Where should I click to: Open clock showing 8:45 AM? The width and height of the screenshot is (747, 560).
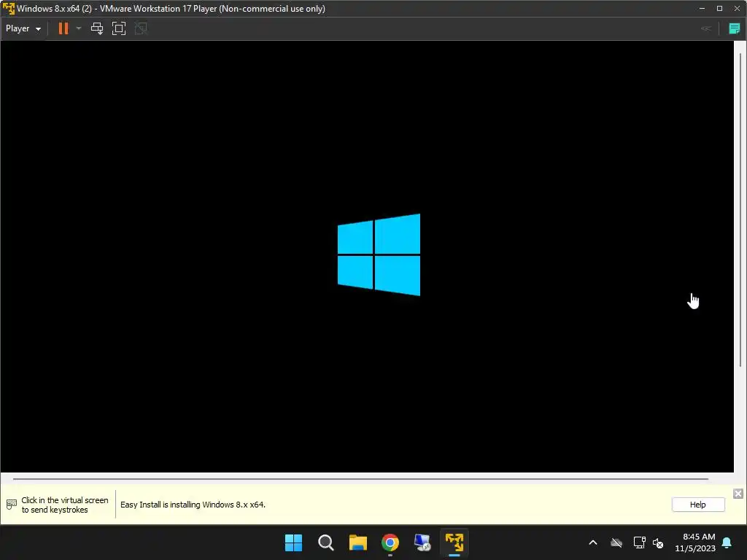[695, 542]
